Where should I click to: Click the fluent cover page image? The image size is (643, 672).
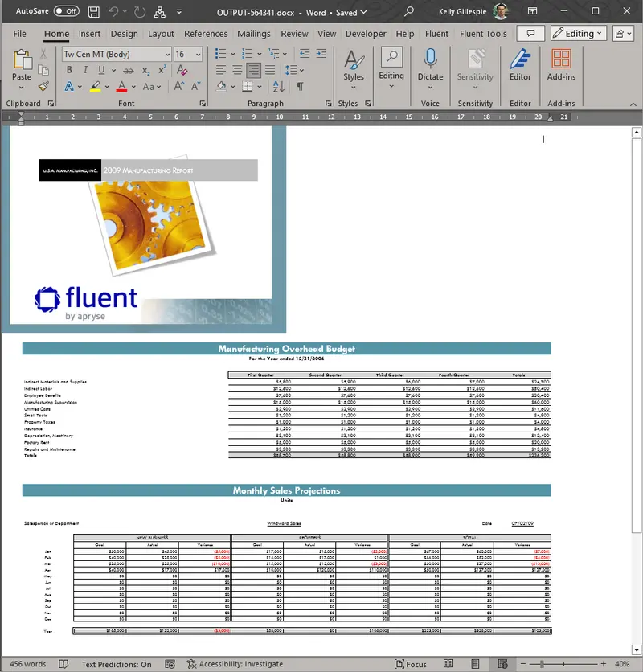click(x=144, y=229)
